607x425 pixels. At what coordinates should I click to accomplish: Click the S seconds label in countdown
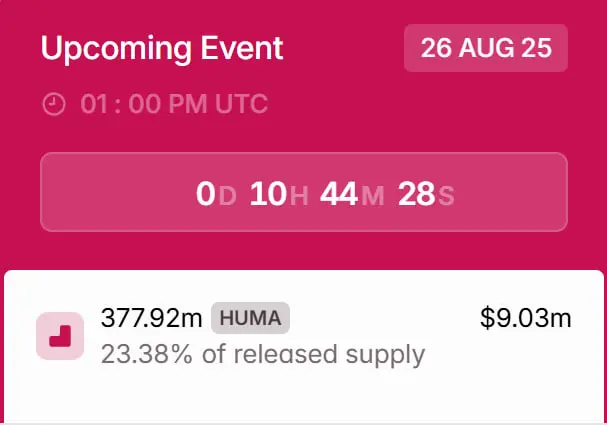(x=446, y=196)
